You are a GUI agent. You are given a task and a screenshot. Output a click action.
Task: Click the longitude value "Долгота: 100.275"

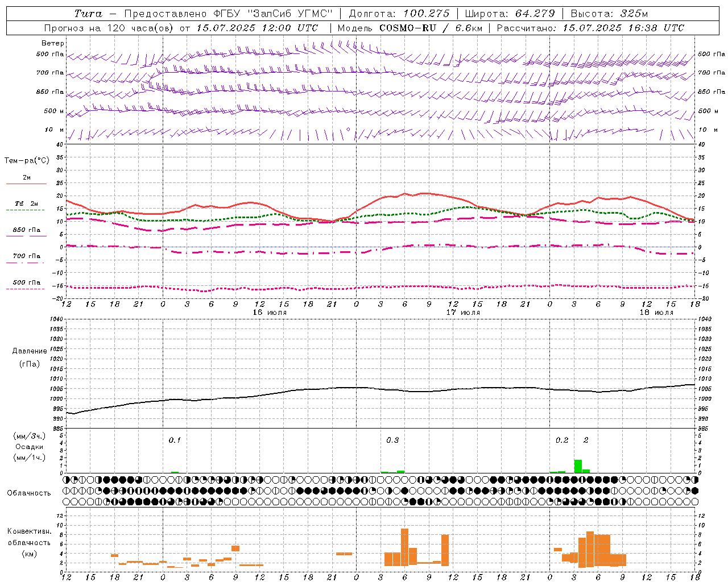pyautogui.click(x=399, y=14)
